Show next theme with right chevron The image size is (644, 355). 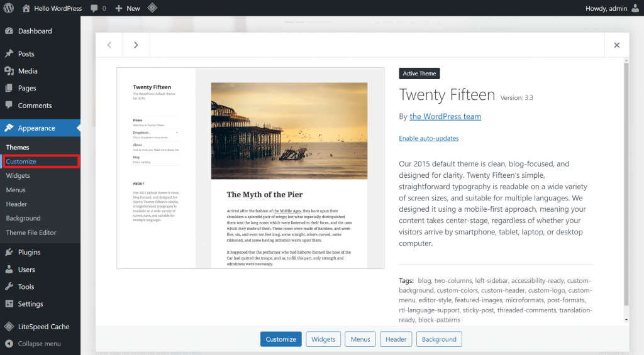(136, 45)
